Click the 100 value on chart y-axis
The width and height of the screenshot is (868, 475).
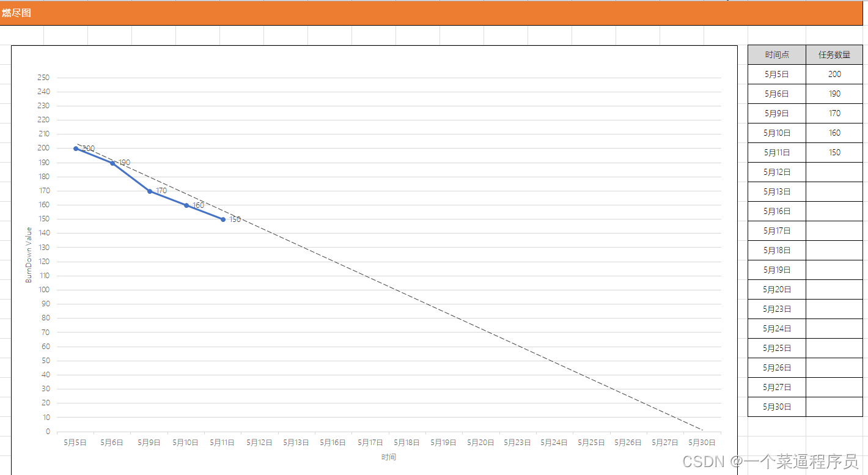tap(43, 290)
